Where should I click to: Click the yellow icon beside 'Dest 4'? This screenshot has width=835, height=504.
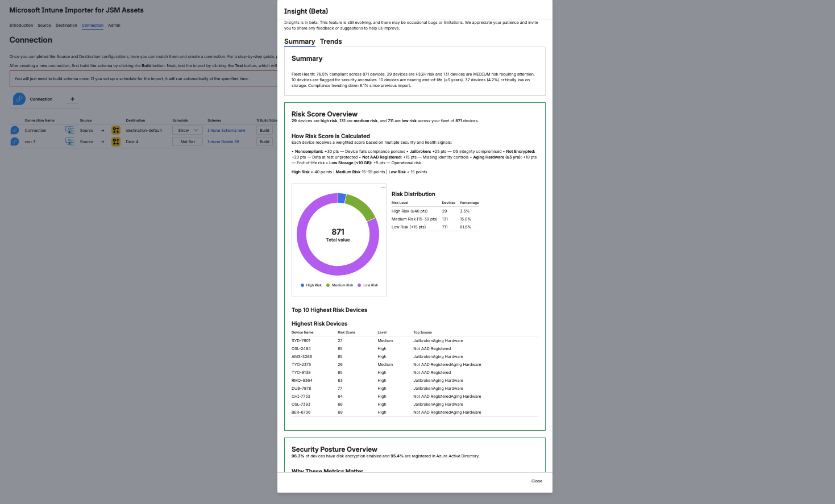[116, 141]
